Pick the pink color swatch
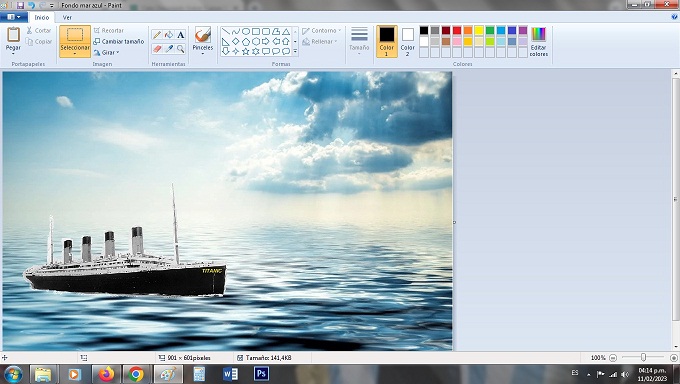The width and height of the screenshot is (680, 384). pyautogui.click(x=457, y=42)
